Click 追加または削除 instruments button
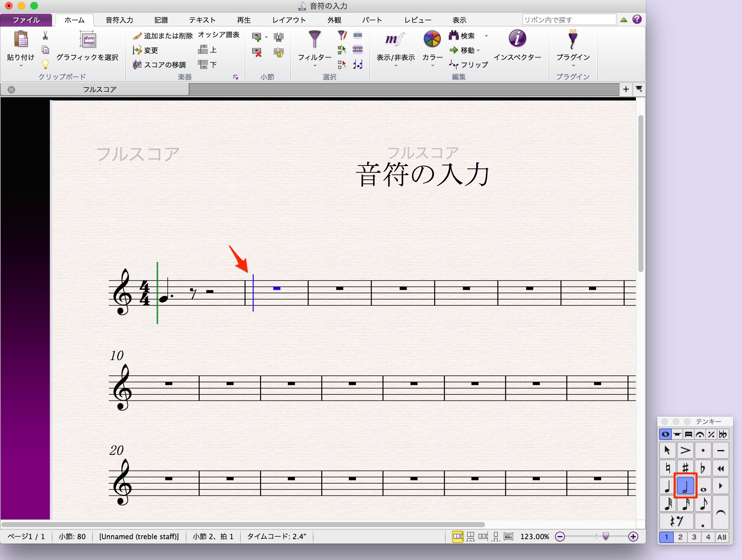742x560 pixels. [163, 36]
